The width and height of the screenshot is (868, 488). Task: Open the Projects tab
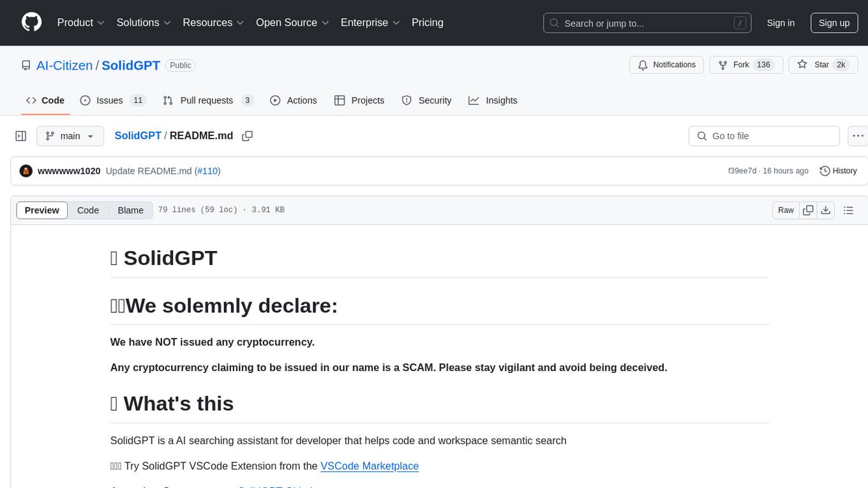359,100
